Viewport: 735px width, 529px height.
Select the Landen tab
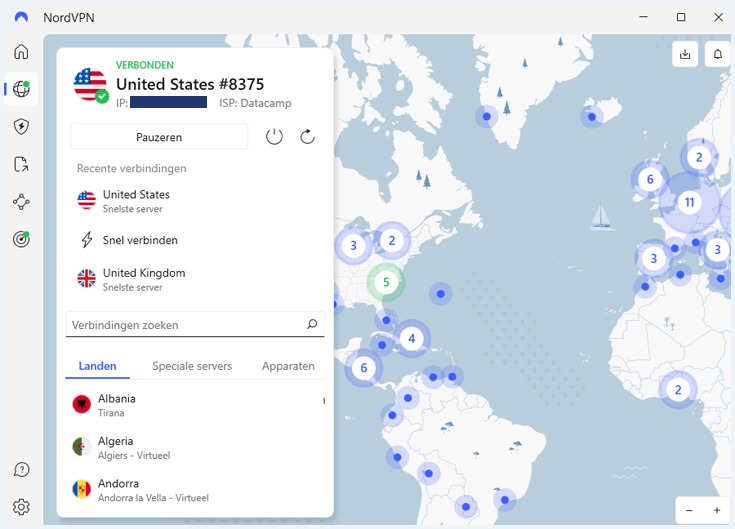coord(98,366)
